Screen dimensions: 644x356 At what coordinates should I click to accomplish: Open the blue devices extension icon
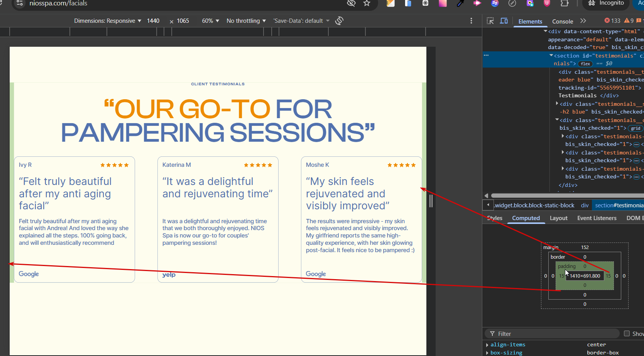[408, 3]
